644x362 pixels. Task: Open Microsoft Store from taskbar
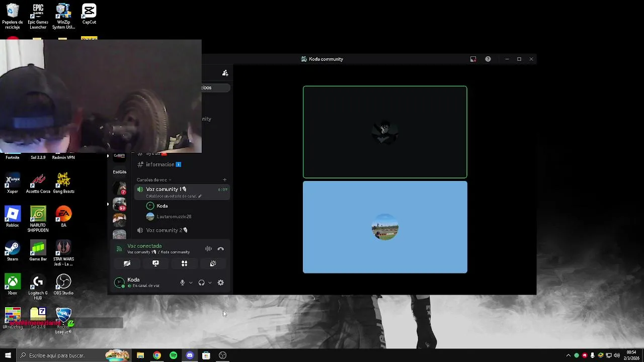[206, 355]
